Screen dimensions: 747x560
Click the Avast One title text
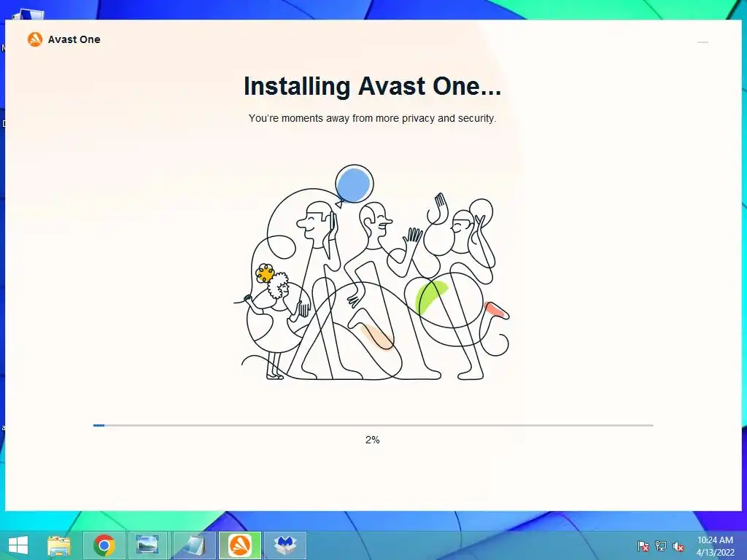[x=74, y=39]
